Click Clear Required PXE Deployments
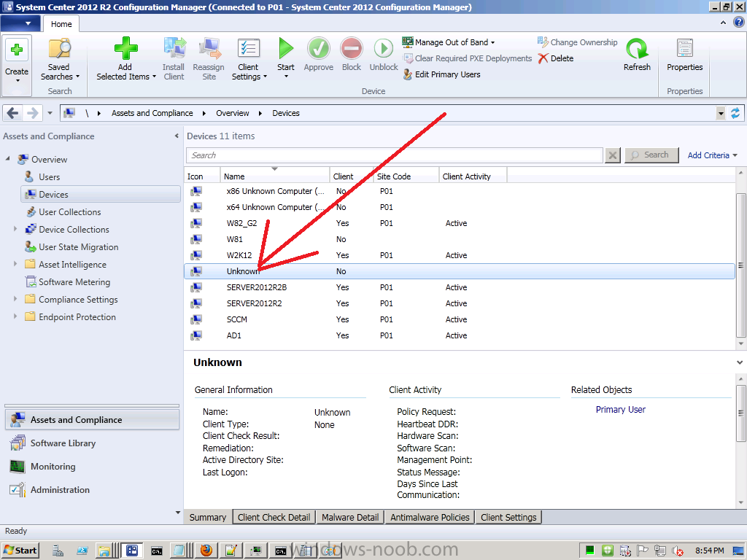The height and width of the screenshot is (560, 747). (x=468, y=58)
